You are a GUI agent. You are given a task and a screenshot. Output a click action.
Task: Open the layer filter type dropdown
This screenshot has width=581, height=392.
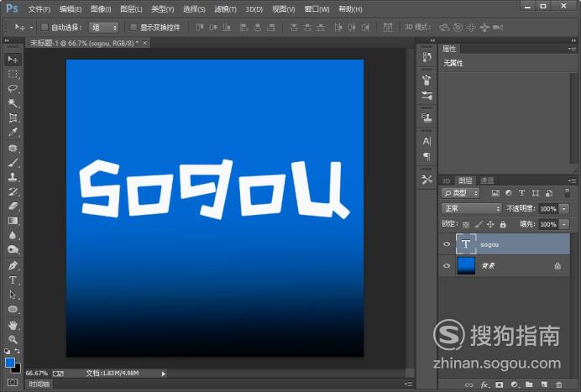460,193
